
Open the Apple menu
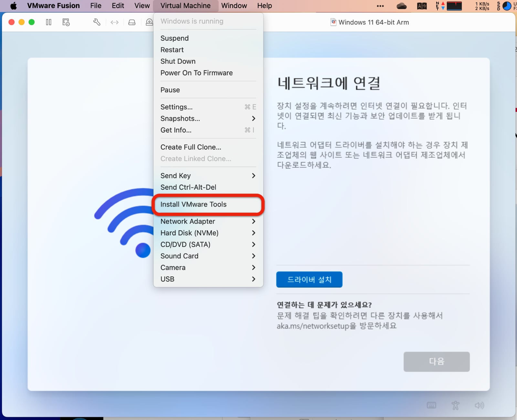14,6
